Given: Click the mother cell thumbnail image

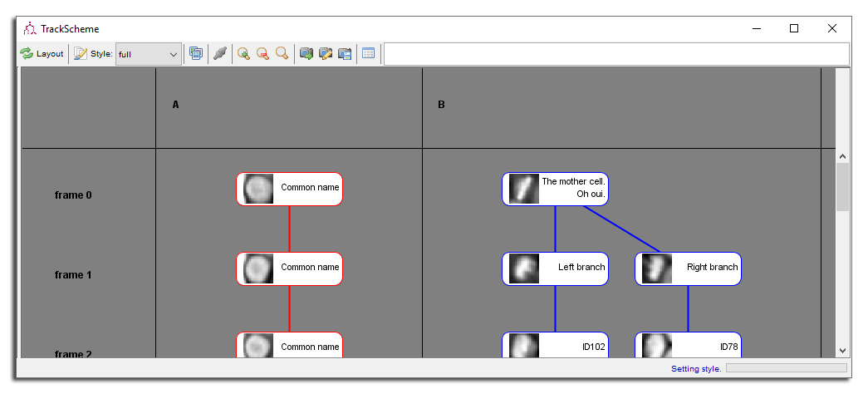Looking at the screenshot, I should tap(523, 189).
